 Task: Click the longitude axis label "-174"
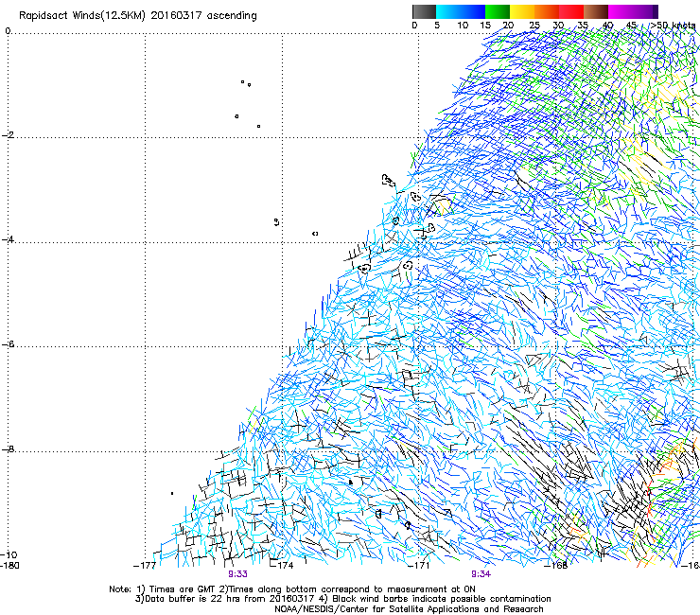click(x=282, y=566)
